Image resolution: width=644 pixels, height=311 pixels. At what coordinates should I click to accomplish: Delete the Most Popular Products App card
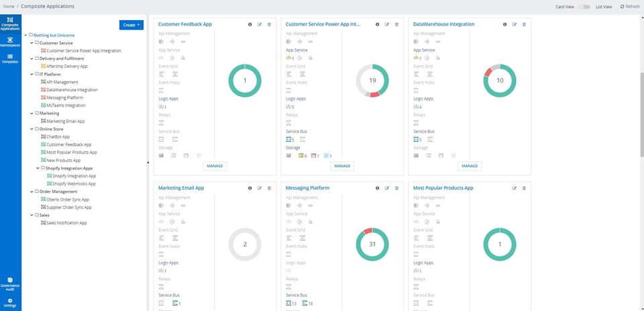click(x=524, y=188)
